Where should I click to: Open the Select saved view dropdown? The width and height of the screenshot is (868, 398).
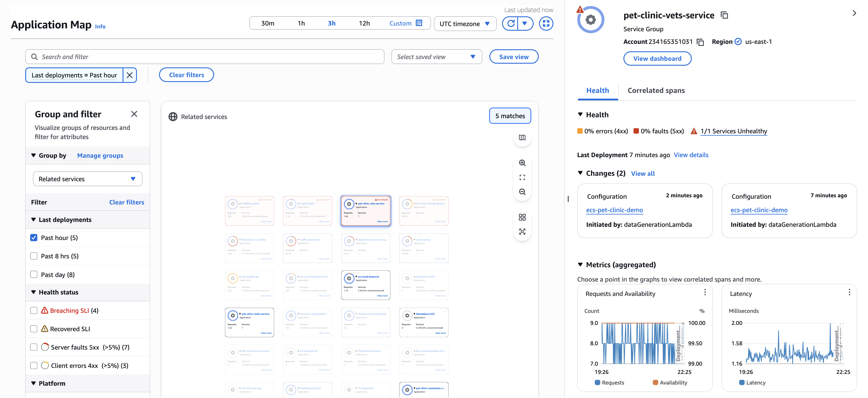pos(436,56)
